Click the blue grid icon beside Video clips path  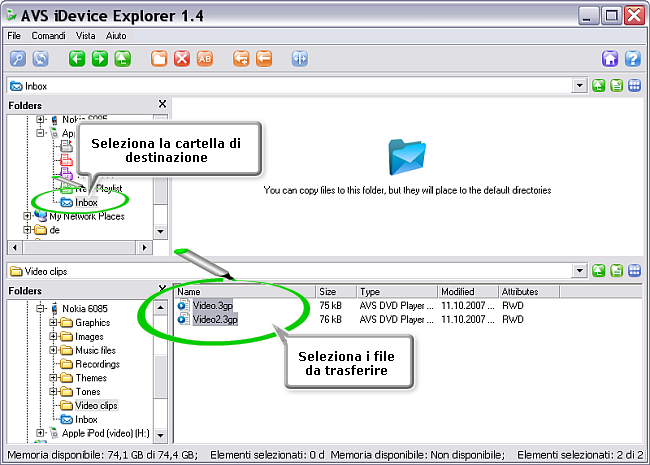(x=634, y=271)
